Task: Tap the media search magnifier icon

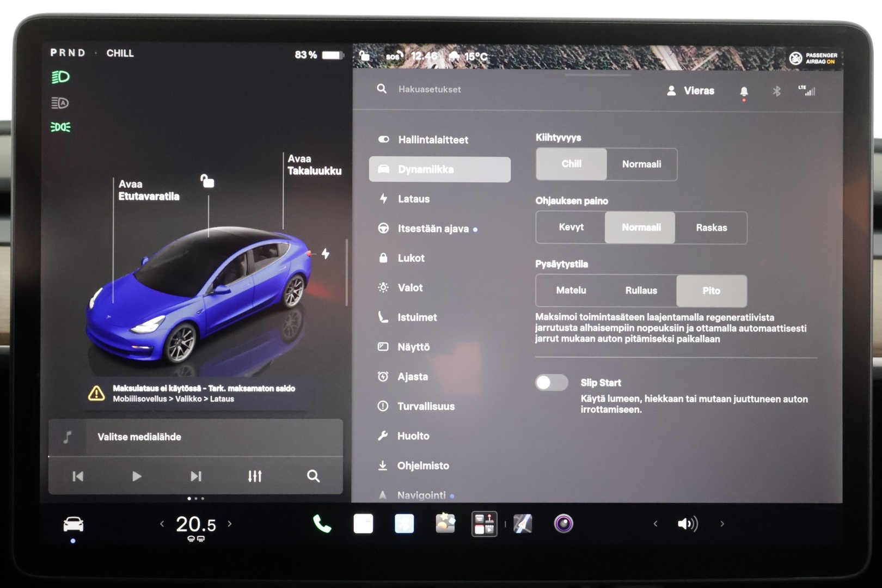Action: pyautogui.click(x=313, y=476)
